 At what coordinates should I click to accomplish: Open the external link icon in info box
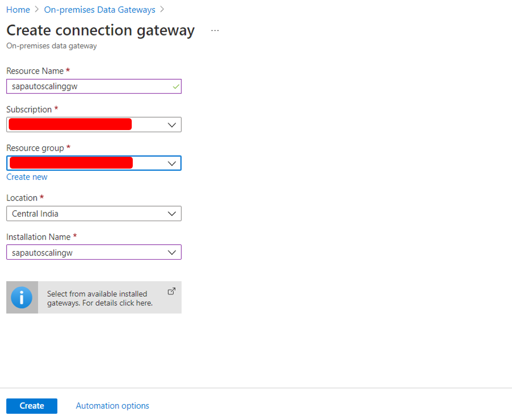[x=171, y=291]
